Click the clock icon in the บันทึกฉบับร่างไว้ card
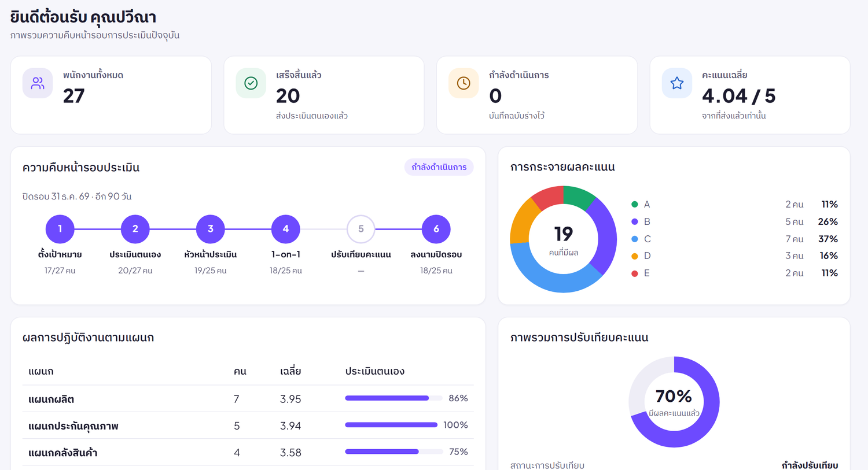Viewport: 868px width, 470px height. click(464, 83)
